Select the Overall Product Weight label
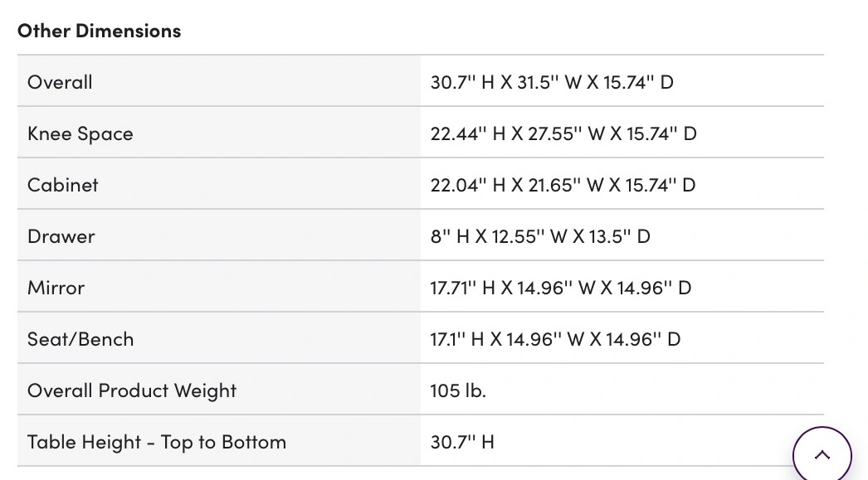 tap(132, 390)
